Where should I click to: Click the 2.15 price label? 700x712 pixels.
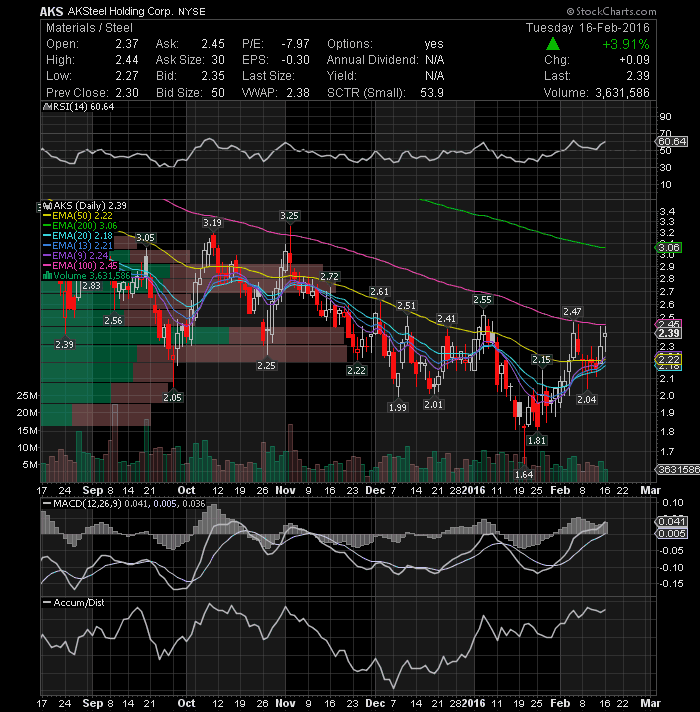point(541,360)
